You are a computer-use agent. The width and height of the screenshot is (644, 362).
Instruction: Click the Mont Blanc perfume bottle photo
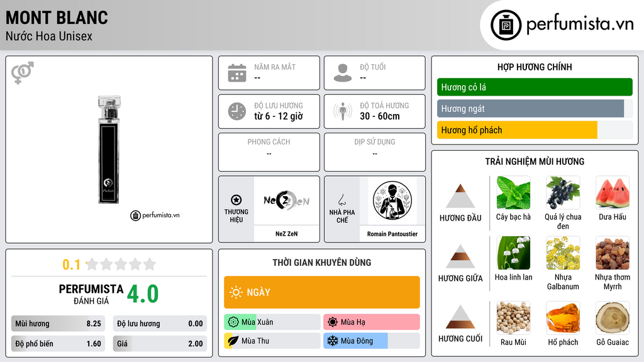pos(109,150)
